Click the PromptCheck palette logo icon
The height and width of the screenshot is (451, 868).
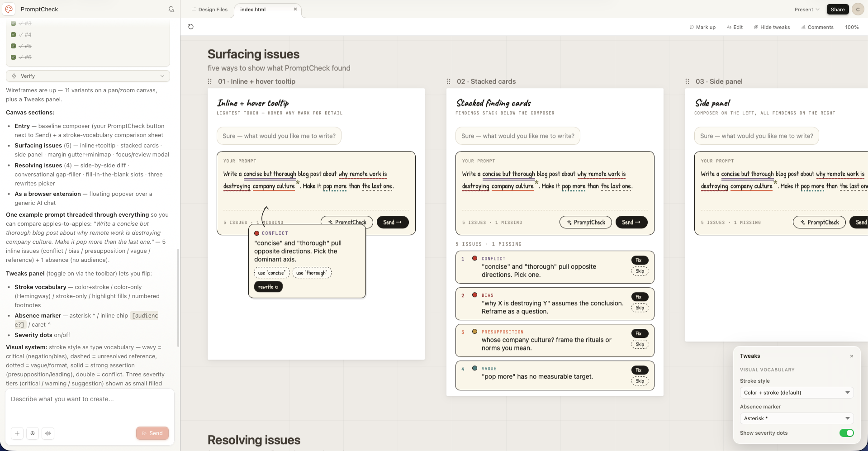pyautogui.click(x=9, y=9)
